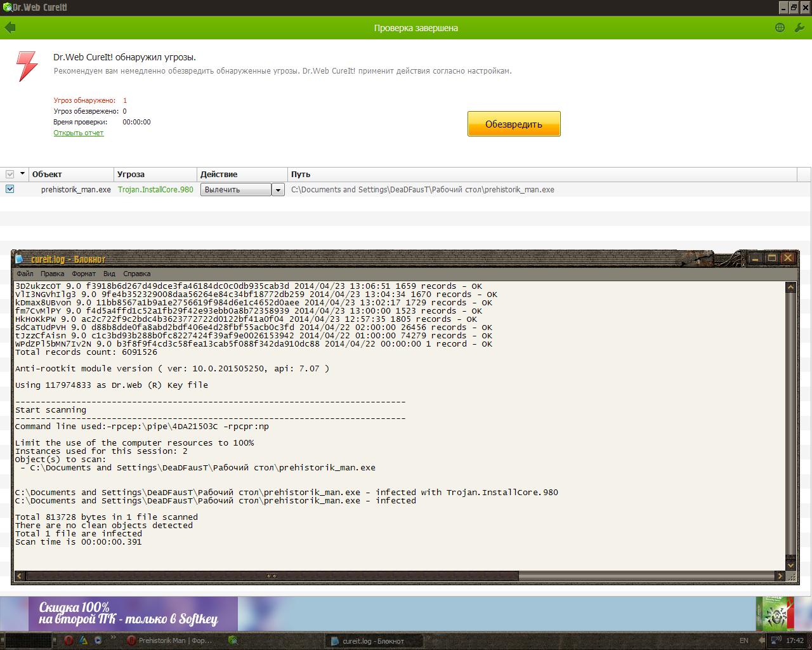This screenshot has width=812, height=650.
Task: Restore down the Dr.Web CureIt window
Action: 794,7
